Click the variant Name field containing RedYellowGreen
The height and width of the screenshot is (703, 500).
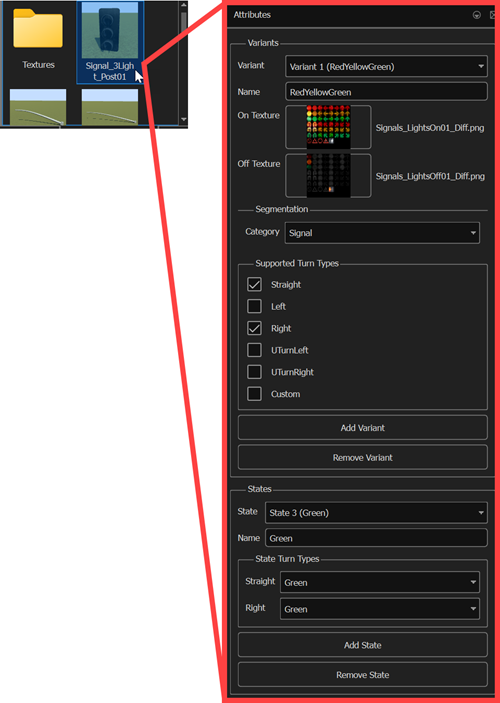tap(386, 92)
